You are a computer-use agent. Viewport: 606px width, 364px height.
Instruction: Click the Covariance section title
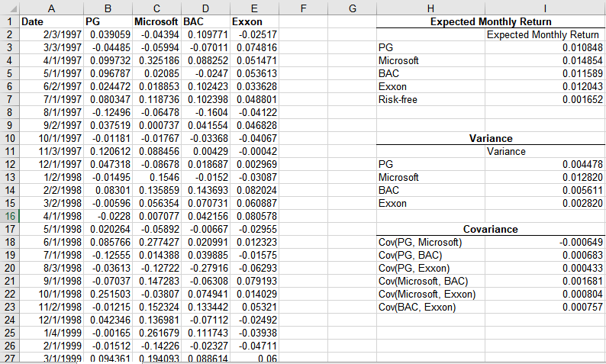(x=491, y=229)
